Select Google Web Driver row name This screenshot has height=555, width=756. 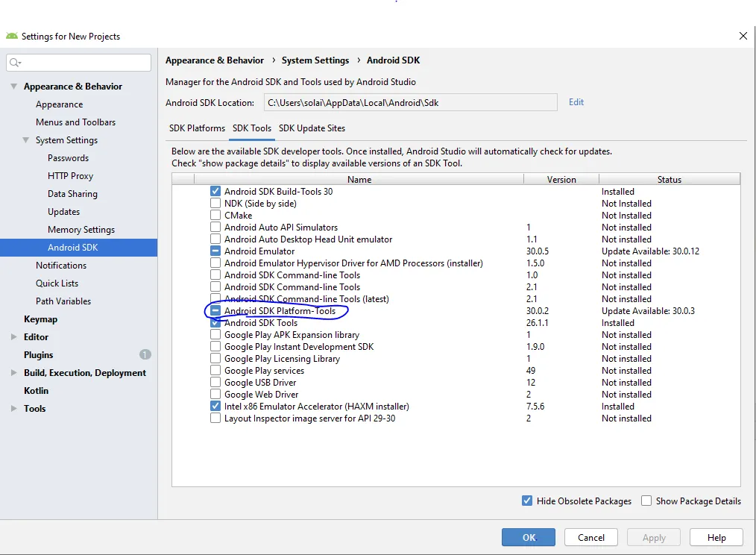click(x=262, y=395)
